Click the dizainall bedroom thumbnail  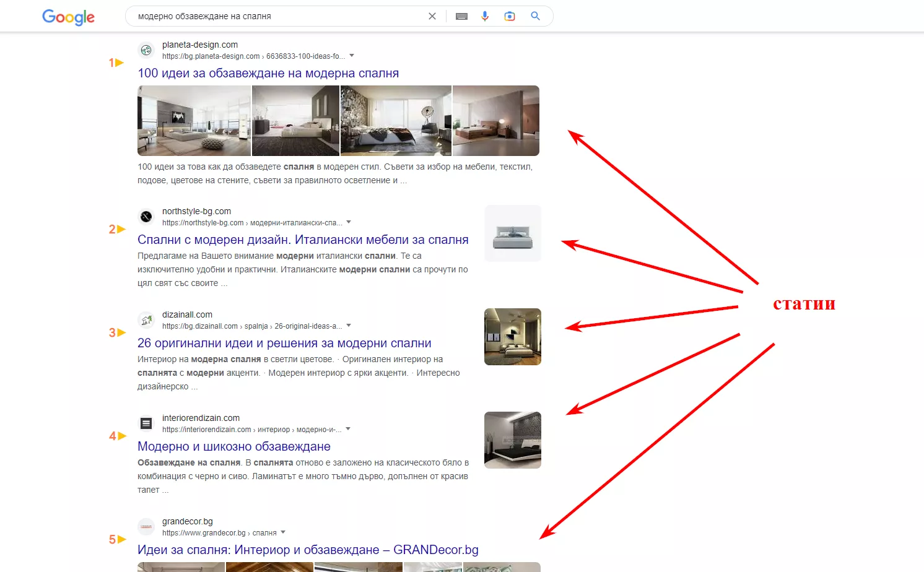[513, 337]
